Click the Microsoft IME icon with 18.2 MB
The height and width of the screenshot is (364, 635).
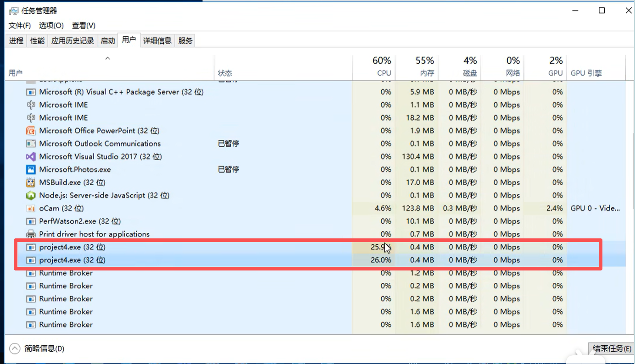pyautogui.click(x=31, y=118)
